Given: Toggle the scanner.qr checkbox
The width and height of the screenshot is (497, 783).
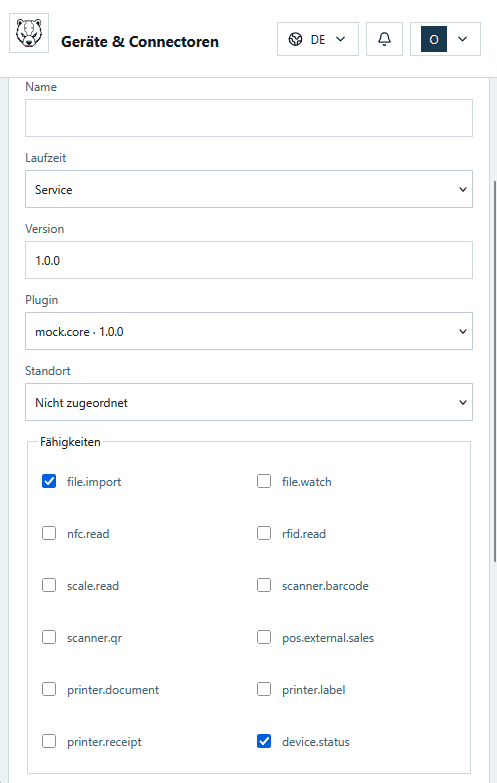Looking at the screenshot, I should [49, 637].
